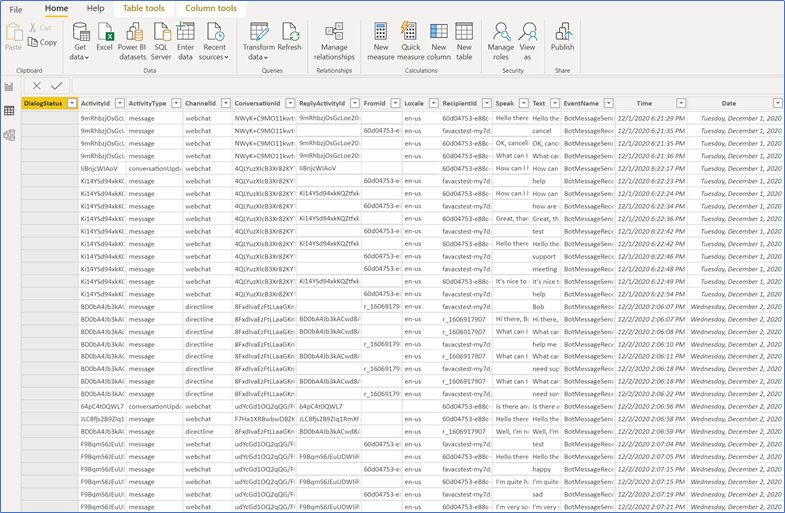Open ConversationId column filter dropdown
The width and height of the screenshot is (785, 513).
tap(290, 103)
